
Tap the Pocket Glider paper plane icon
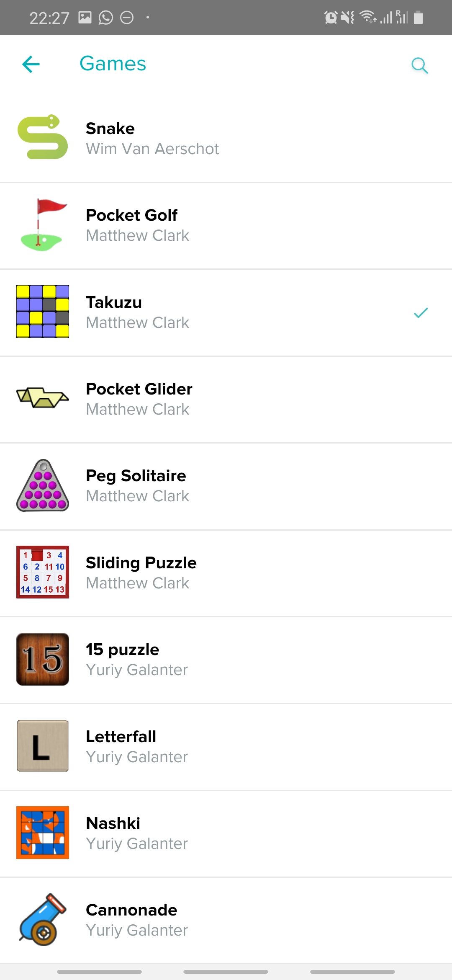coord(43,397)
